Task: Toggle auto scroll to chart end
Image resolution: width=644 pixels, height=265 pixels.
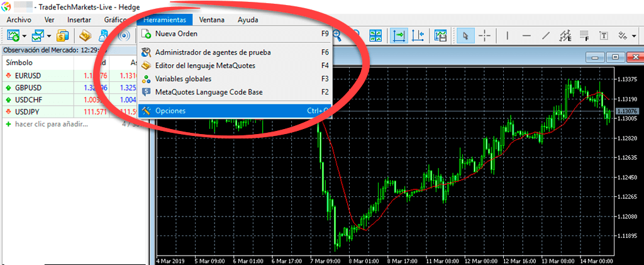Action: (398, 36)
